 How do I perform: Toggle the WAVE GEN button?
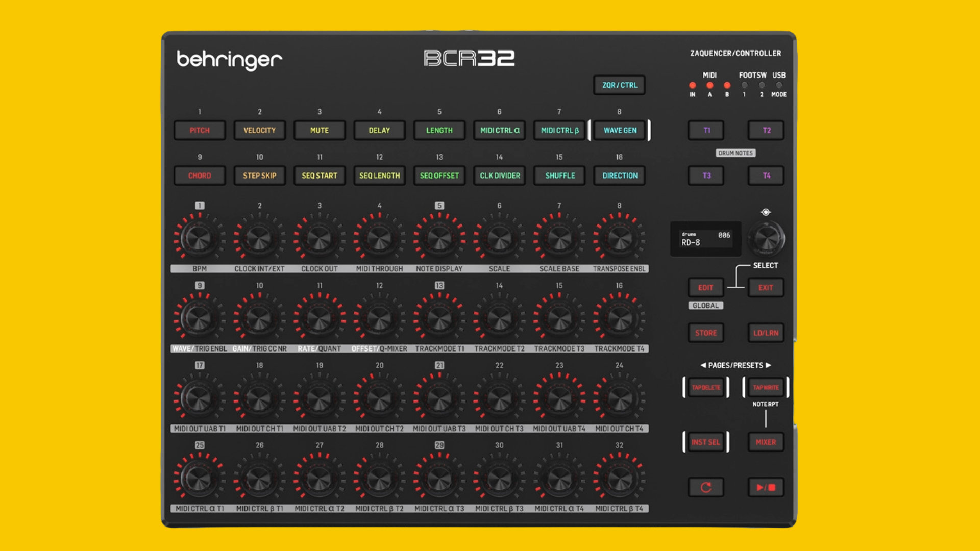point(620,130)
